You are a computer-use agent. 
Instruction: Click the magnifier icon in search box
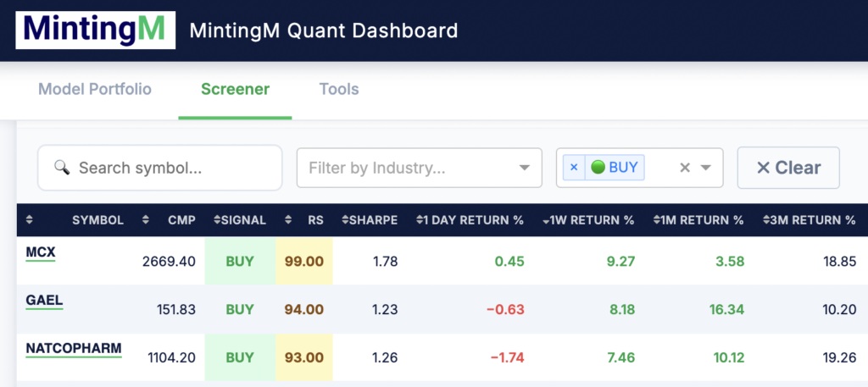click(61, 168)
